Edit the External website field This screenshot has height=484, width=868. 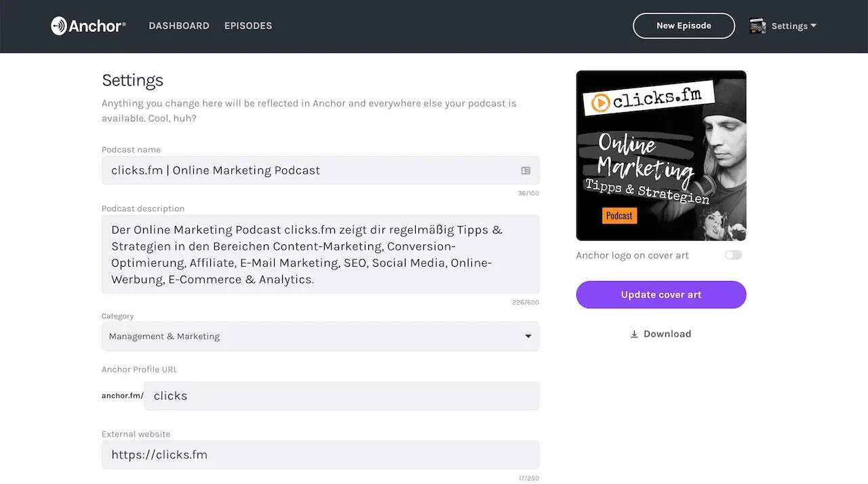coord(320,455)
